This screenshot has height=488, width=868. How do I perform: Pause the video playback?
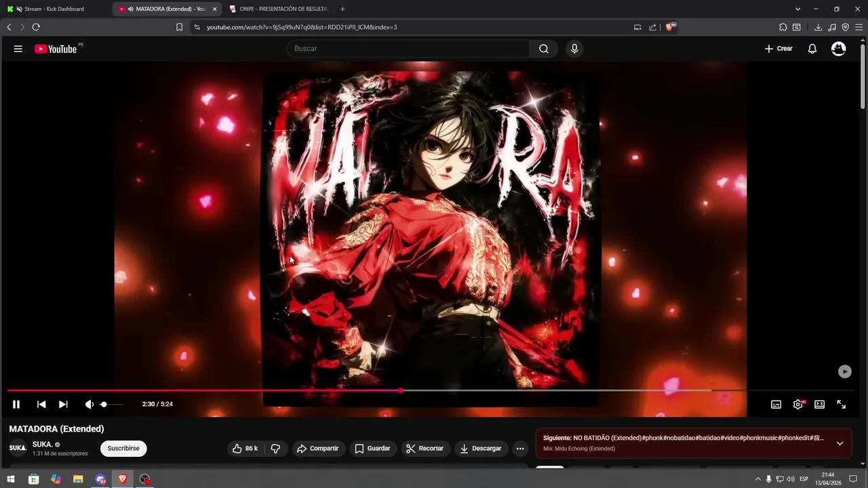16,404
